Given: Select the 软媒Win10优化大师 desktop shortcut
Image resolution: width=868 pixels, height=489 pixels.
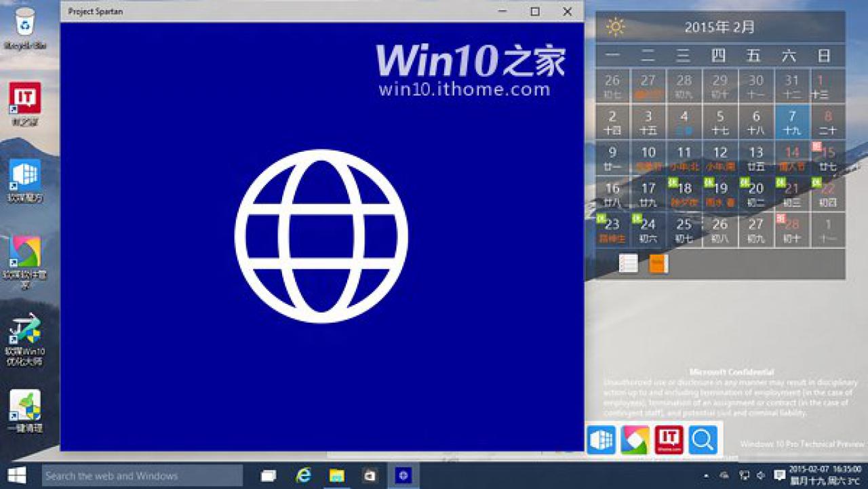Looking at the screenshot, I should click(25, 339).
